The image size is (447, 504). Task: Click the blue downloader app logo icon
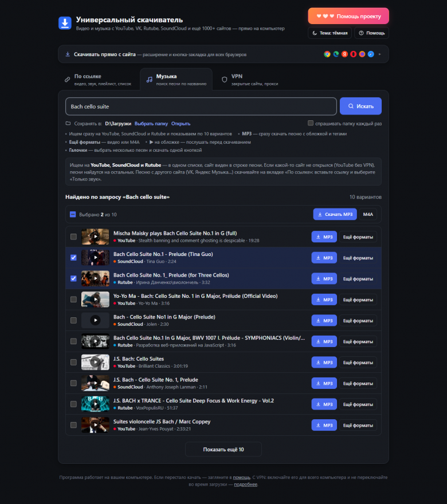65,23
